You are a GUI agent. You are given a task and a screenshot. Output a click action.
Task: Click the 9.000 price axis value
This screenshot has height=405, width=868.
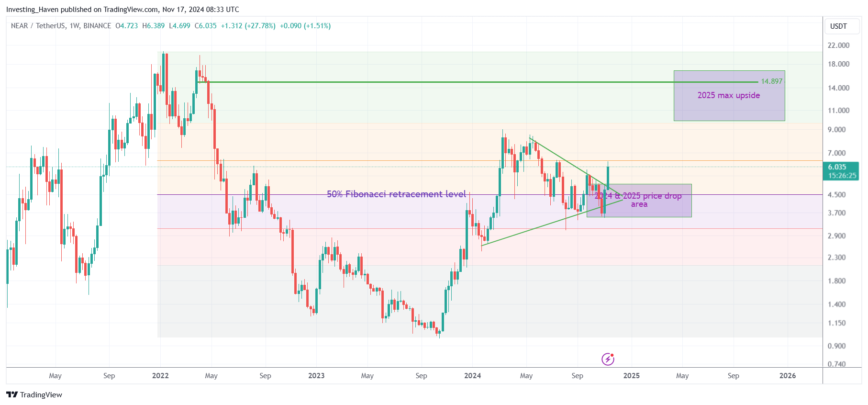coord(837,130)
